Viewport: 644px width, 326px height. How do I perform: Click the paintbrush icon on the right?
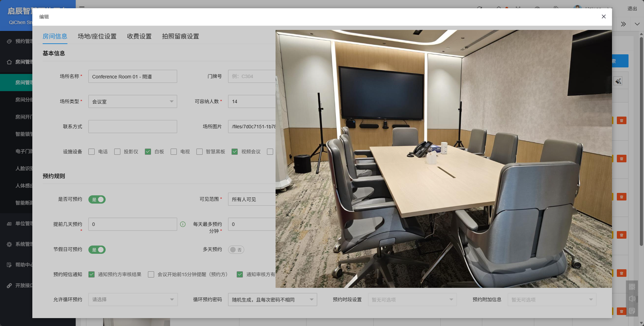(x=618, y=81)
